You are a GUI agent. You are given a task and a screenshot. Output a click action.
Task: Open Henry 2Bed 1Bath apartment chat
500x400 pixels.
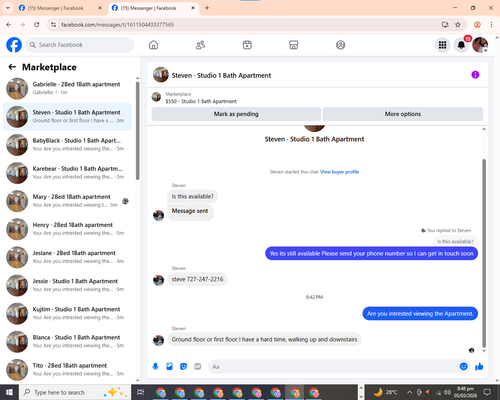(x=67, y=229)
